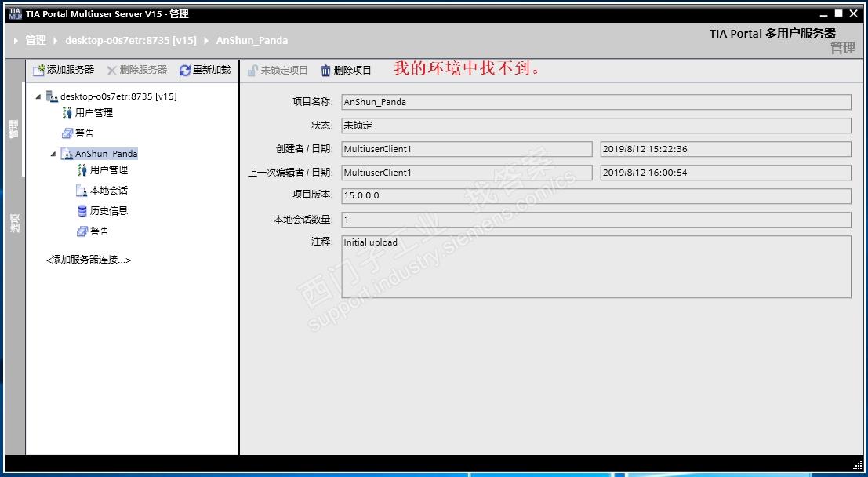Click the 添加服务器 (add server) toolbar button
Screen dimensions: 868x477
pyautogui.click(x=64, y=70)
